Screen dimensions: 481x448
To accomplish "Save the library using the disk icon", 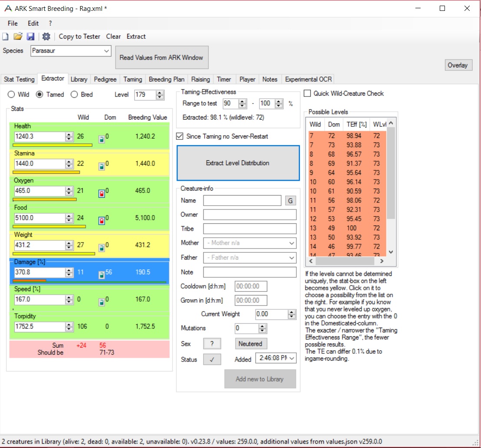I will pyautogui.click(x=30, y=37).
